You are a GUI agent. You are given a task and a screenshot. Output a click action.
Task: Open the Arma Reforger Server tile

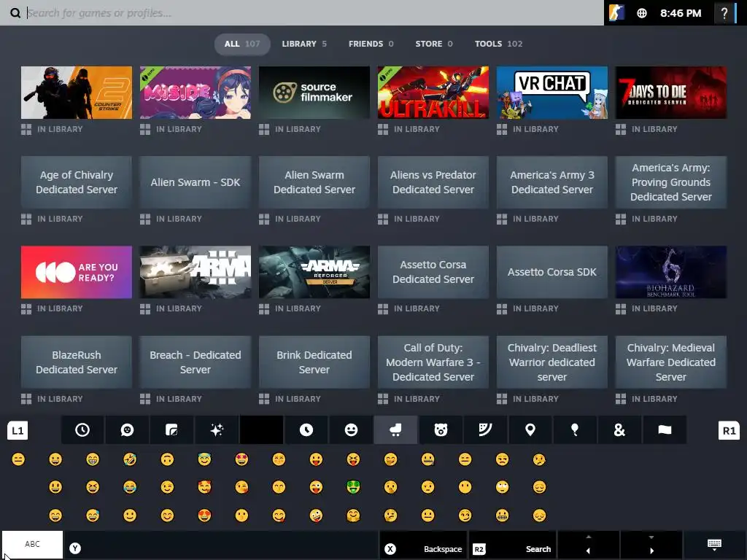(314, 272)
